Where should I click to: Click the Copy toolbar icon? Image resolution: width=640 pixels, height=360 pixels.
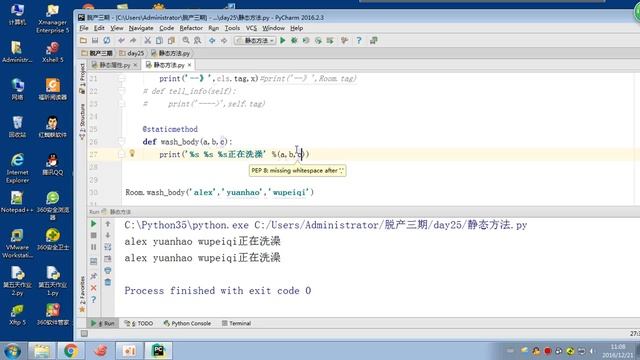159,40
